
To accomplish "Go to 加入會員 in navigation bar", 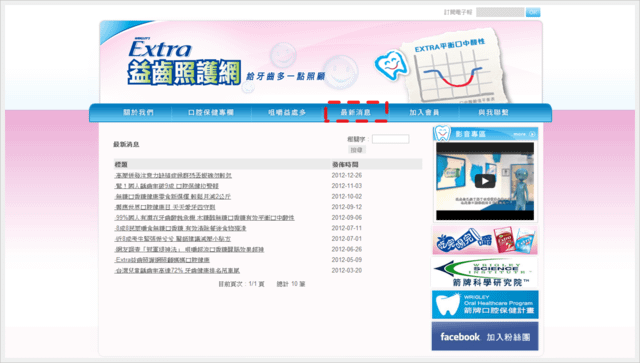I will point(424,112).
